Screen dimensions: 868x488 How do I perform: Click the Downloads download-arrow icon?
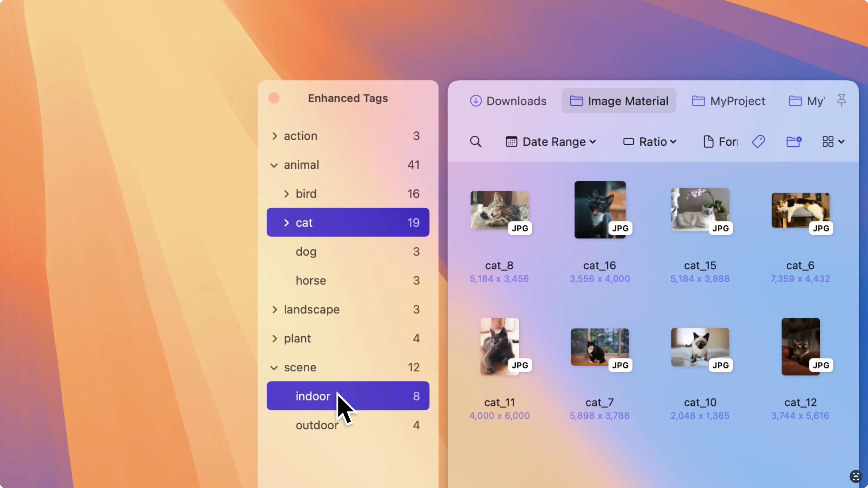click(x=476, y=101)
